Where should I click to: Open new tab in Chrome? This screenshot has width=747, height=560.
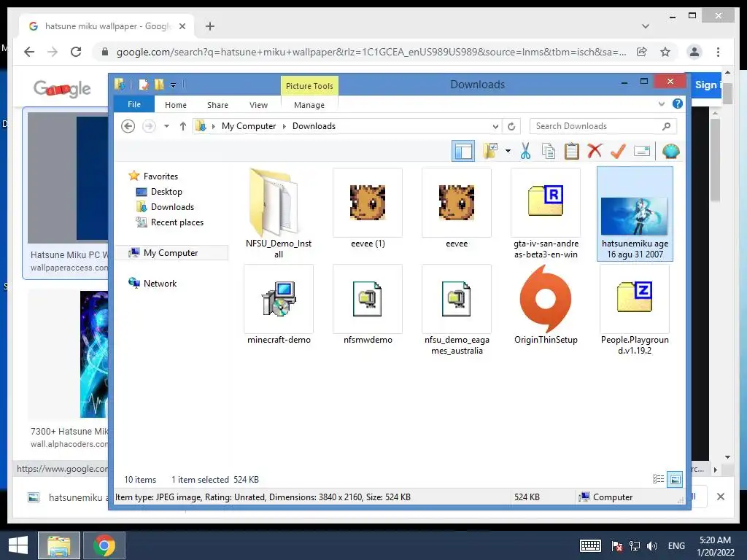click(x=209, y=26)
